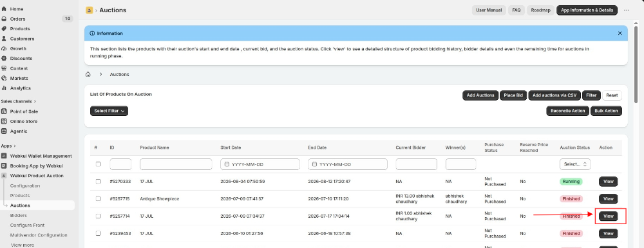View the Antique Showpiece auction
Viewport: 644px width, 248px height.
pyautogui.click(x=609, y=199)
